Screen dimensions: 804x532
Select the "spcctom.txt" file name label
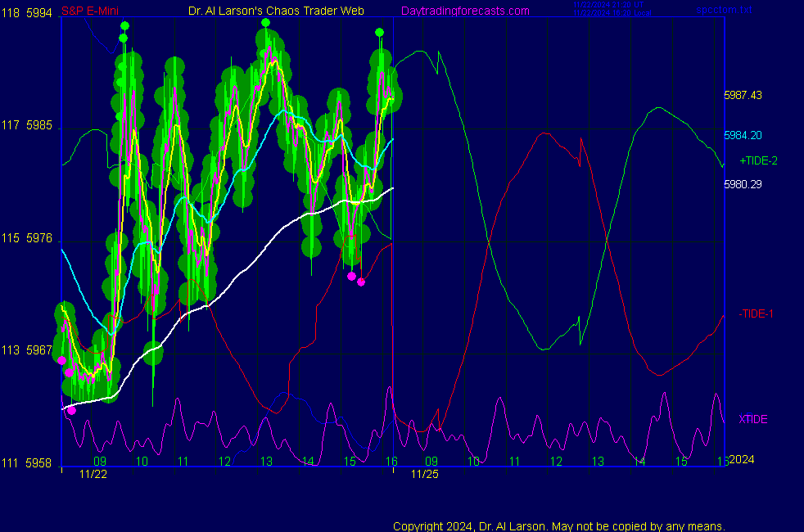(x=724, y=10)
